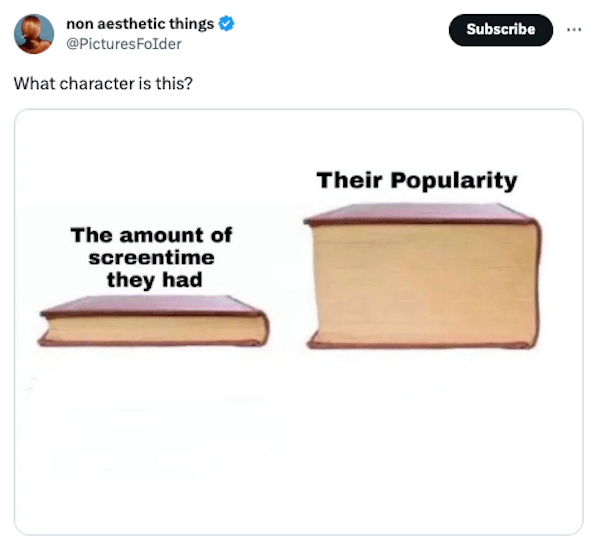
Task: Click the rounded spine of thin book
Action: (263, 328)
